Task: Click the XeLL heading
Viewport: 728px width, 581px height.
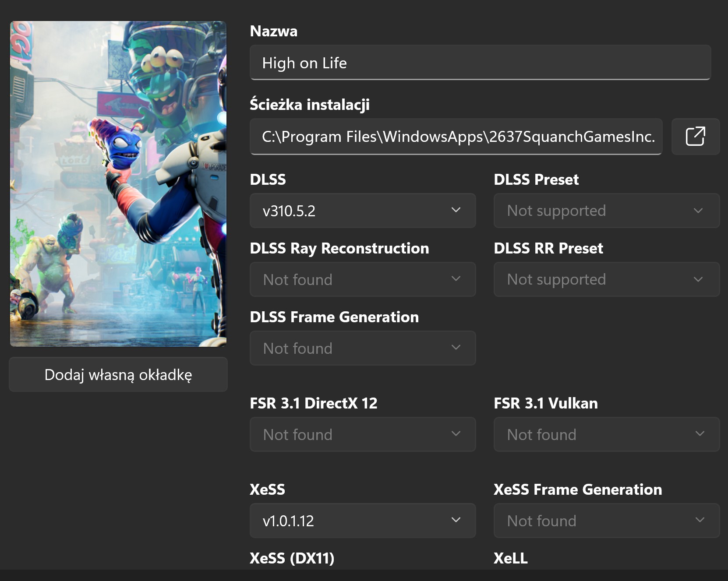Action: (x=510, y=558)
